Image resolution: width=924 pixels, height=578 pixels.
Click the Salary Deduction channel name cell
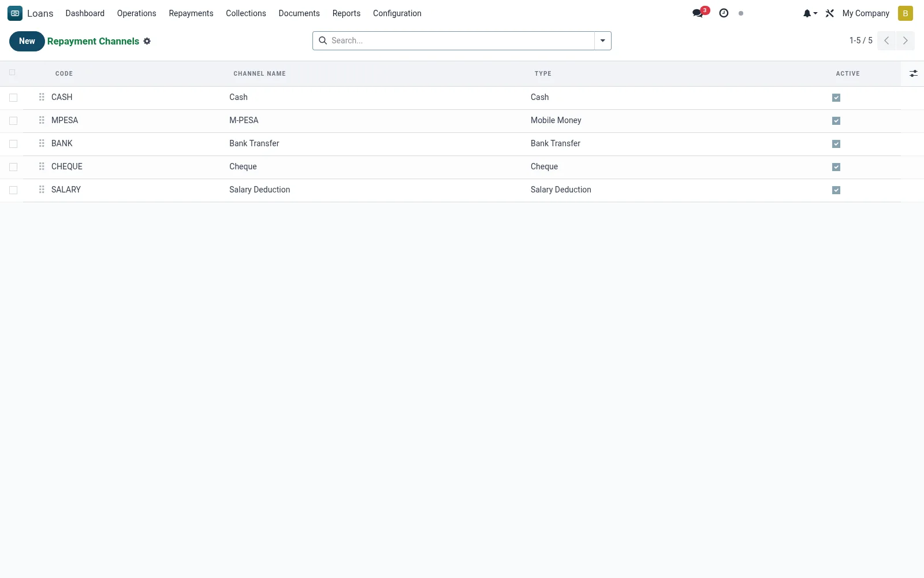[x=259, y=190]
